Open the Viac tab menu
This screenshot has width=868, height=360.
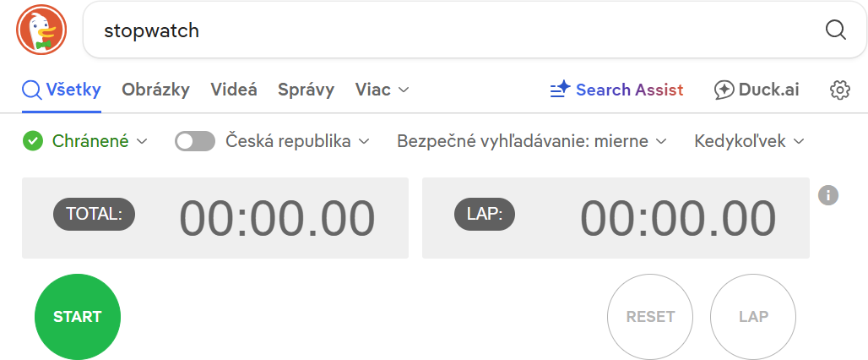tap(382, 90)
